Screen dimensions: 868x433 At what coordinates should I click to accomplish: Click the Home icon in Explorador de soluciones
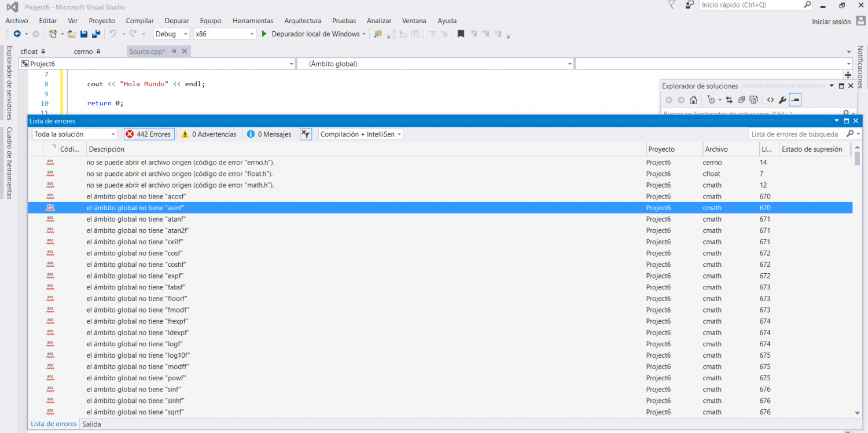coord(693,100)
